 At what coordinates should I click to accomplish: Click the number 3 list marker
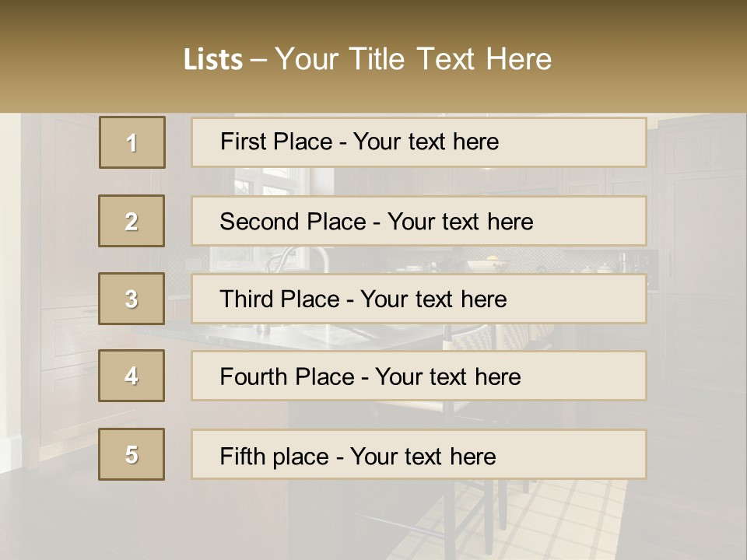tap(132, 299)
